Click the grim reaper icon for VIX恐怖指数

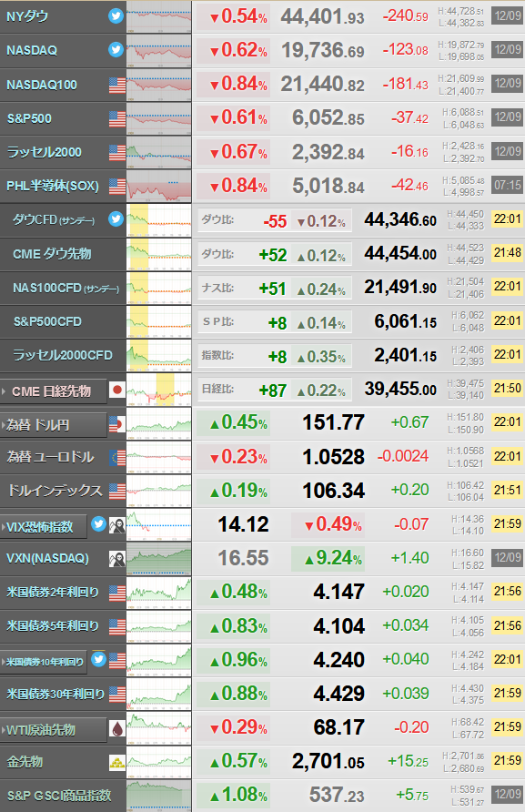pos(117,525)
